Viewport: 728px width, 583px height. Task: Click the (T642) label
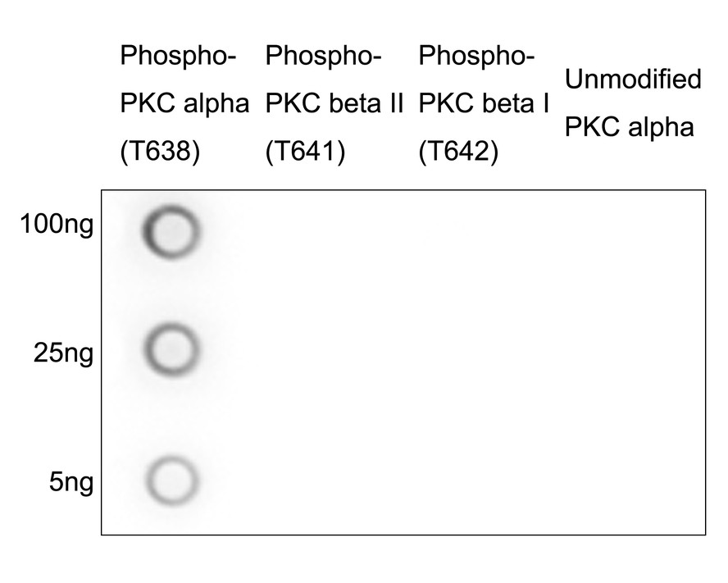point(458,153)
